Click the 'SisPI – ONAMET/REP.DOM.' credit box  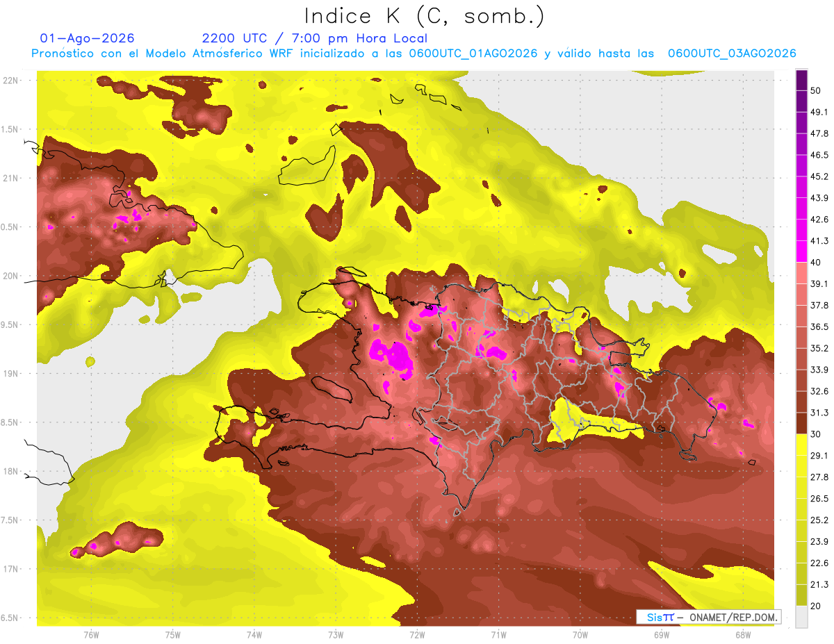pos(708,617)
